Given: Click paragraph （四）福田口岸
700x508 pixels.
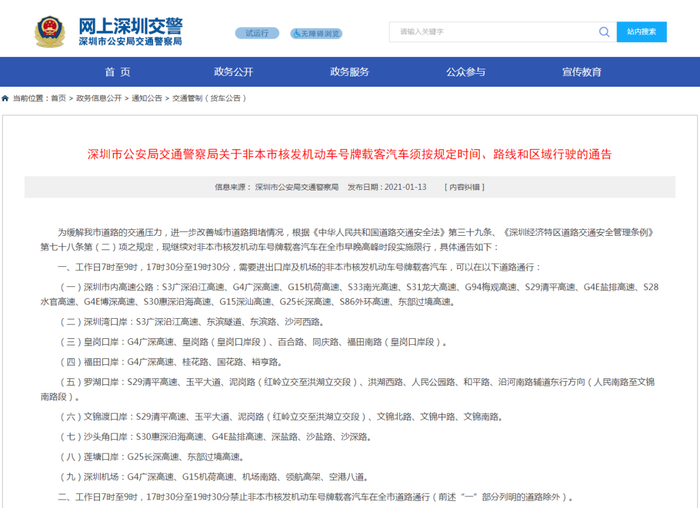Looking at the screenshot, I should (x=171, y=362).
